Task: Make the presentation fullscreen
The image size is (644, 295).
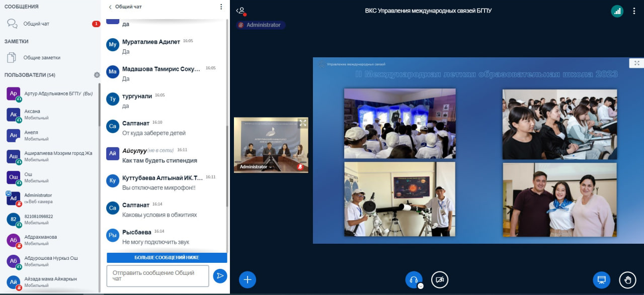Action: click(636, 63)
